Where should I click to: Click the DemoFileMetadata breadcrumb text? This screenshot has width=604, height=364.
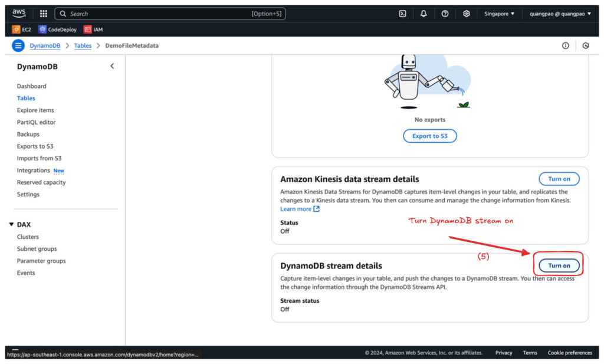click(x=132, y=45)
